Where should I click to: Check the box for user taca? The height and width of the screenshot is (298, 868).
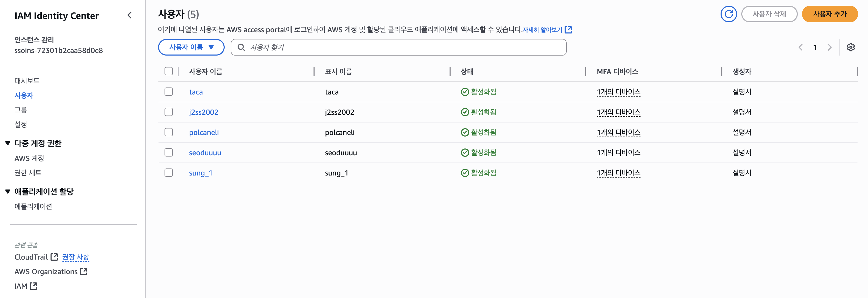point(168,92)
